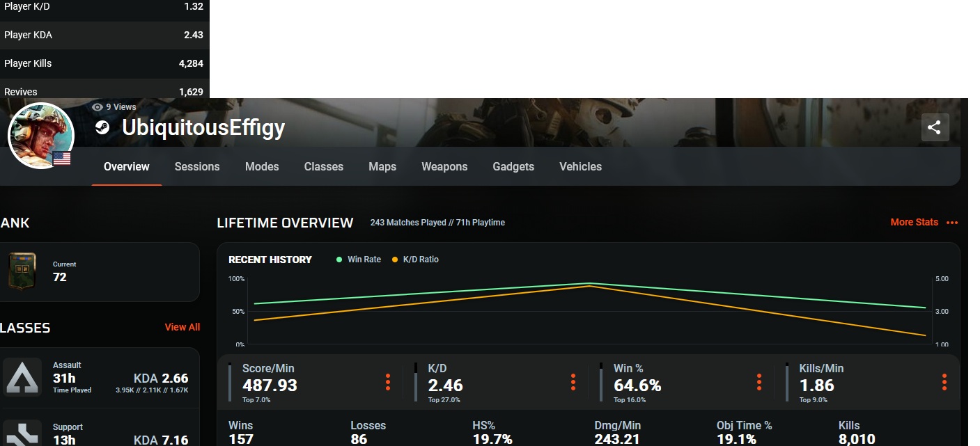Click the K/D value 2.46
The height and width of the screenshot is (446, 980).
(445, 385)
